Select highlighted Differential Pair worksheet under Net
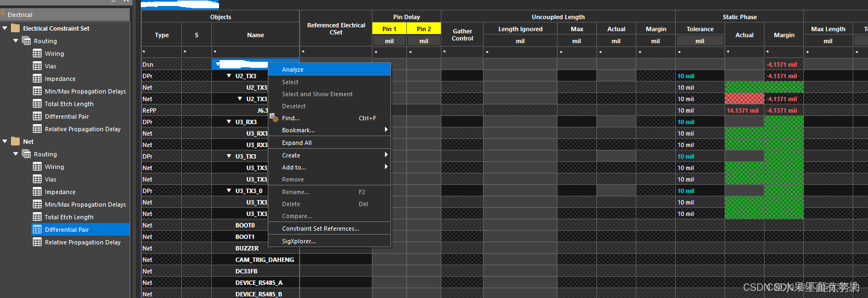 click(66, 230)
